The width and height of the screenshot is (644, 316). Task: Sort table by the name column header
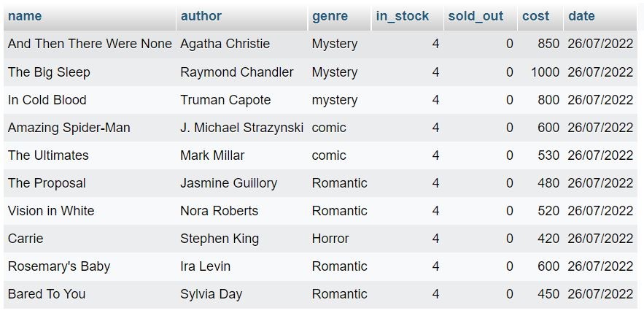25,16
